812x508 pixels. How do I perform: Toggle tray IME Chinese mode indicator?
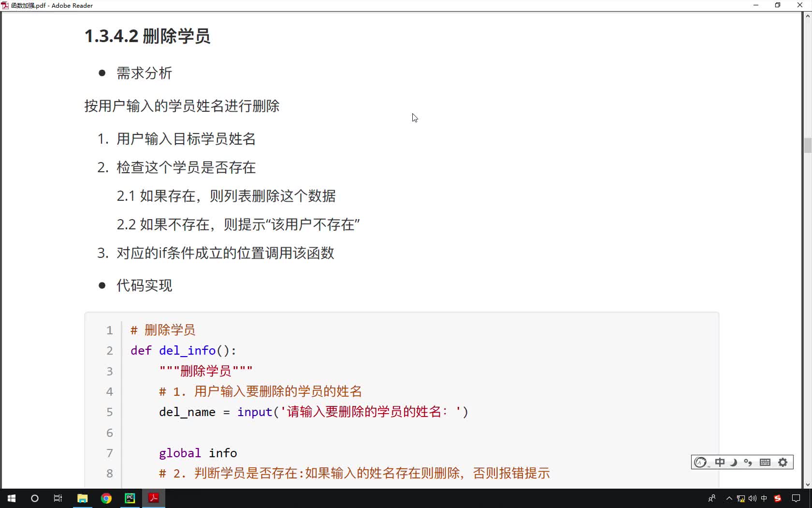click(764, 498)
